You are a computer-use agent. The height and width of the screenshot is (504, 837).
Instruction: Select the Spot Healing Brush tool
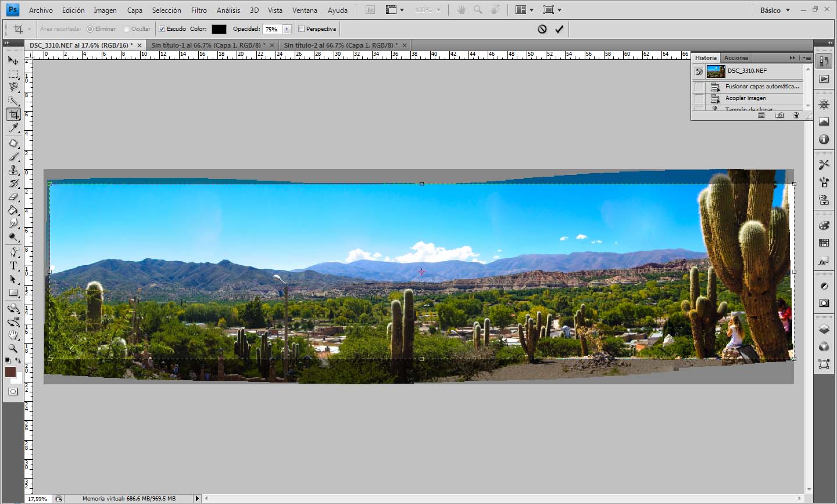pos(13,144)
